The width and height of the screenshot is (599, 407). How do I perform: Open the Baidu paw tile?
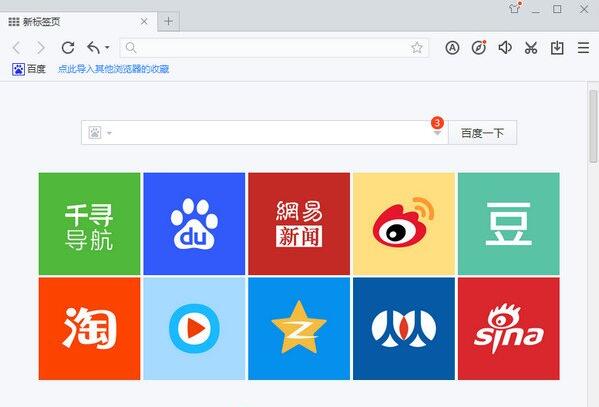pyautogui.click(x=194, y=224)
